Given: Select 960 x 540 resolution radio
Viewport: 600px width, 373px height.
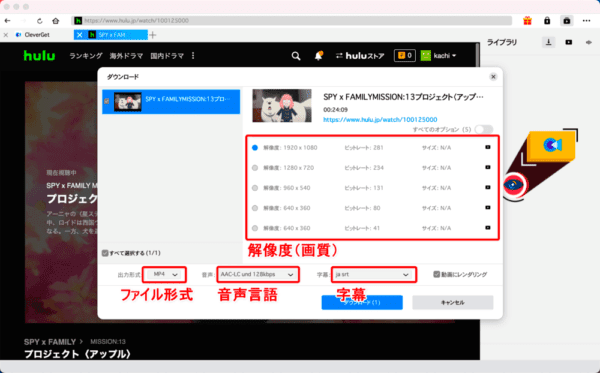Looking at the screenshot, I should coord(255,188).
